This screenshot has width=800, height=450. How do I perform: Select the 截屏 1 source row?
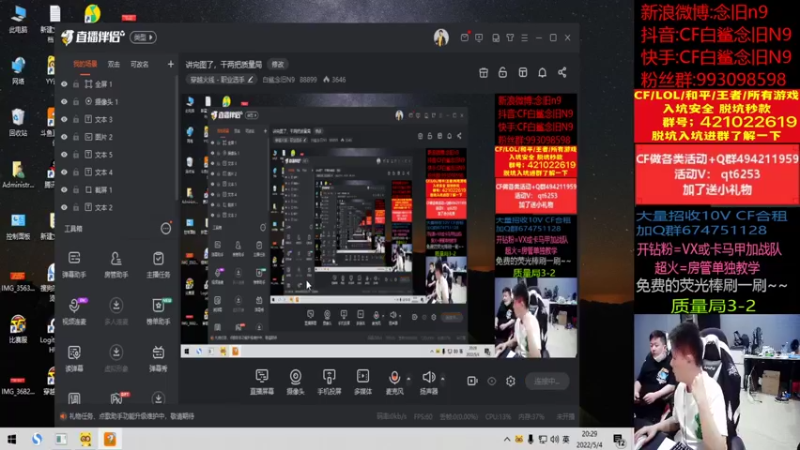(118, 190)
